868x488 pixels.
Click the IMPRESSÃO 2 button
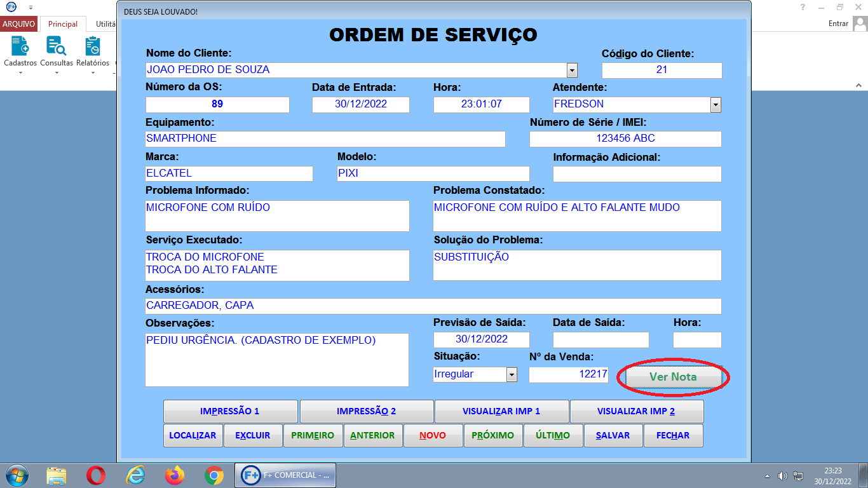click(366, 411)
